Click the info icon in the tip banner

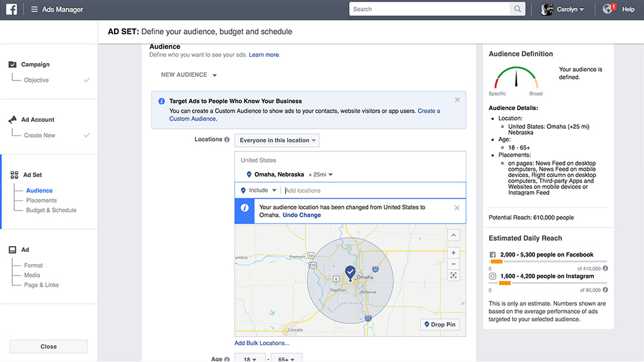(x=162, y=101)
